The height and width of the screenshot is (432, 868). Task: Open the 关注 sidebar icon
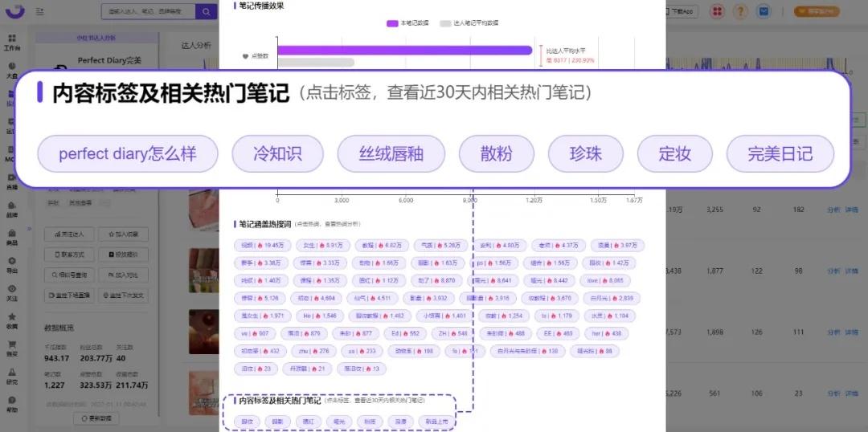tap(11, 292)
